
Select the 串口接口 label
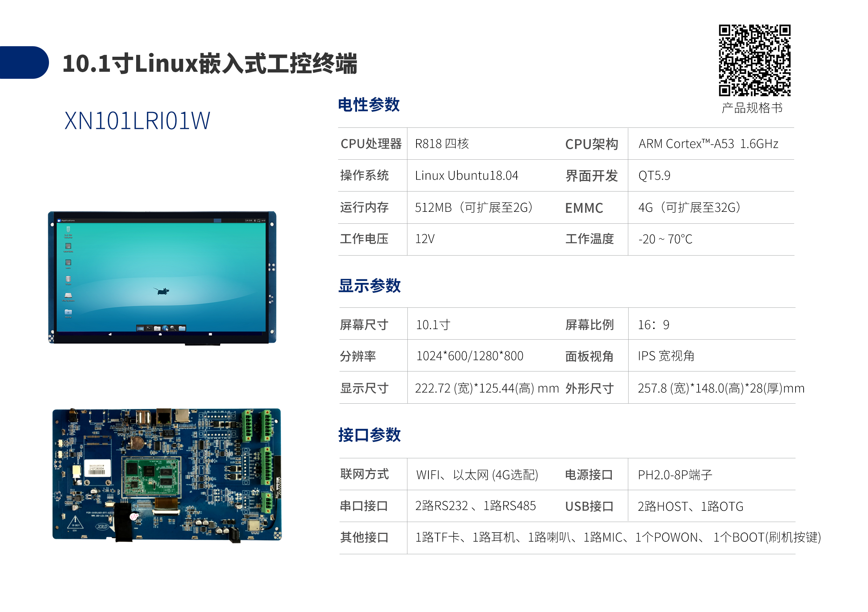(x=364, y=506)
